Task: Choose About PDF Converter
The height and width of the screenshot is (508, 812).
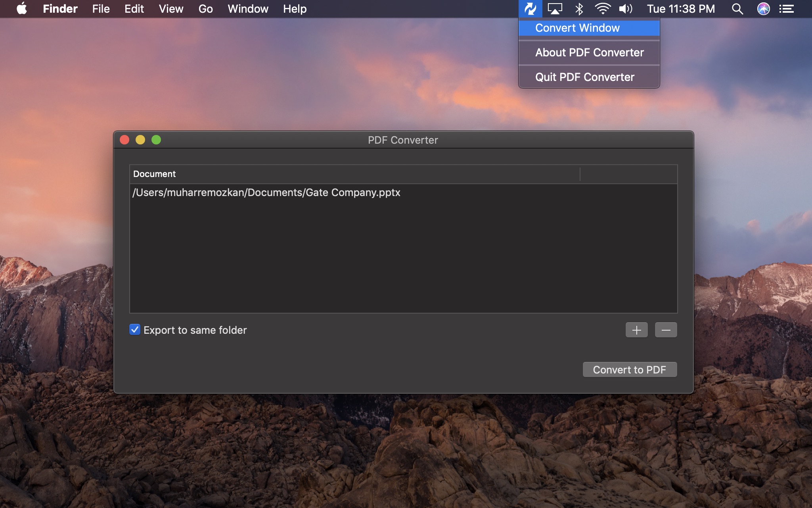Action: [589, 52]
